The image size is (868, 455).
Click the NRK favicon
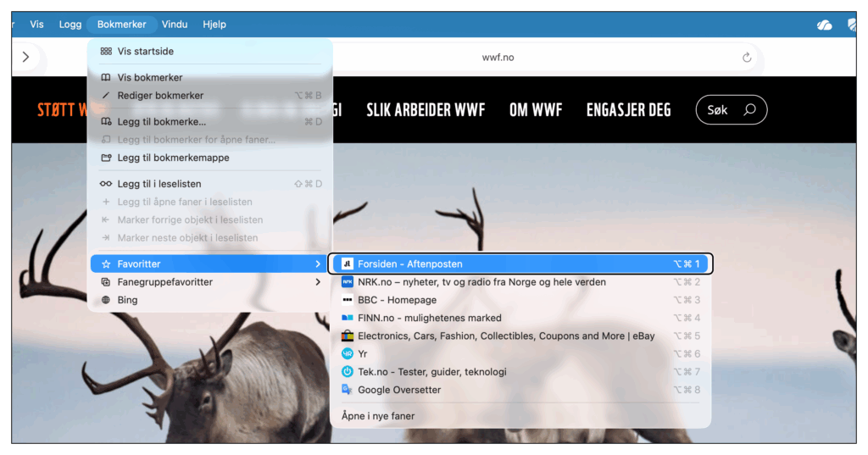click(x=347, y=282)
